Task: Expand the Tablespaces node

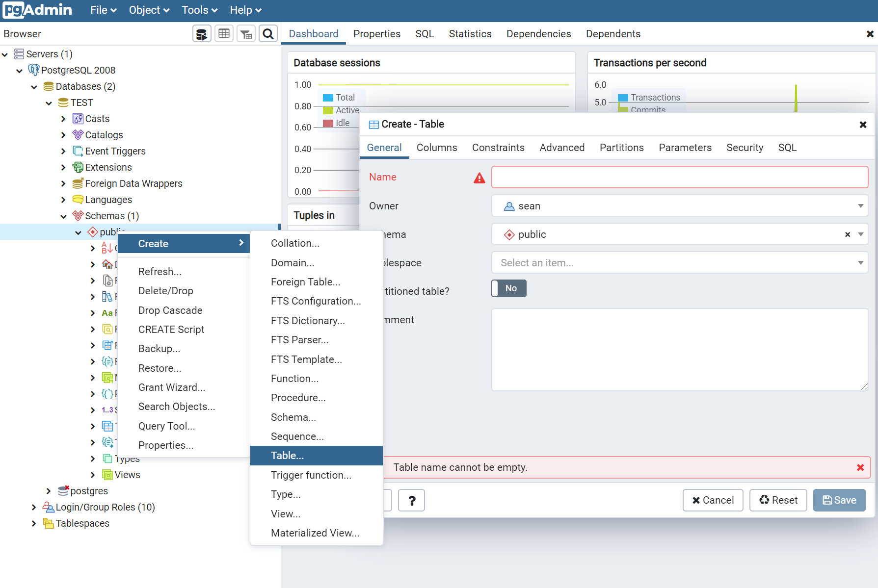Action: point(34,523)
